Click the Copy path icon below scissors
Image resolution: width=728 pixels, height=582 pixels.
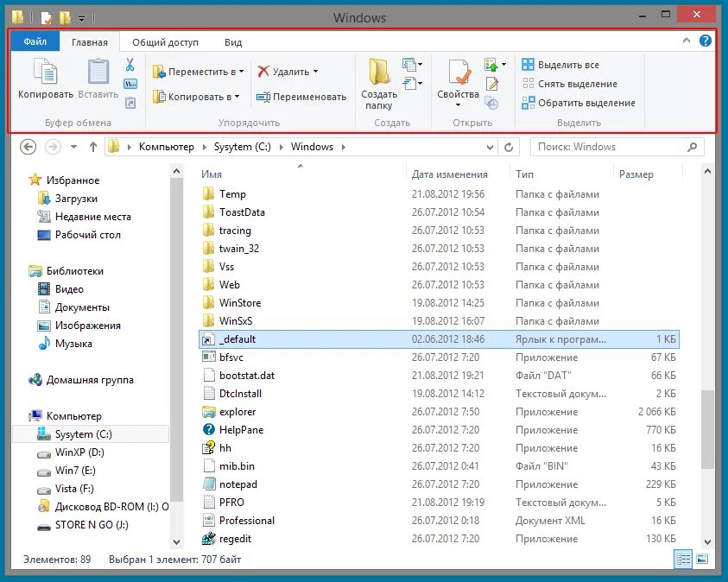130,84
